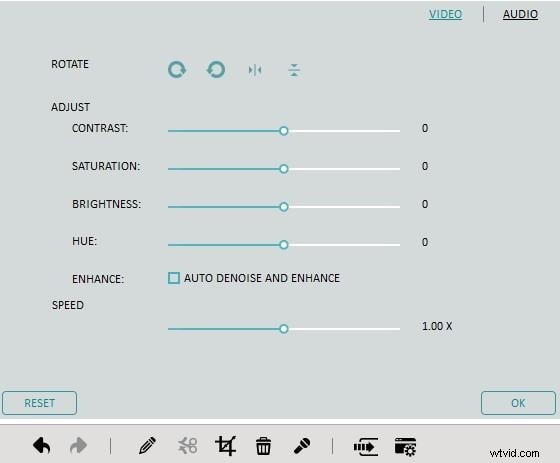Click the Contrast slider handle
The height and width of the screenshot is (463, 560).
click(284, 131)
